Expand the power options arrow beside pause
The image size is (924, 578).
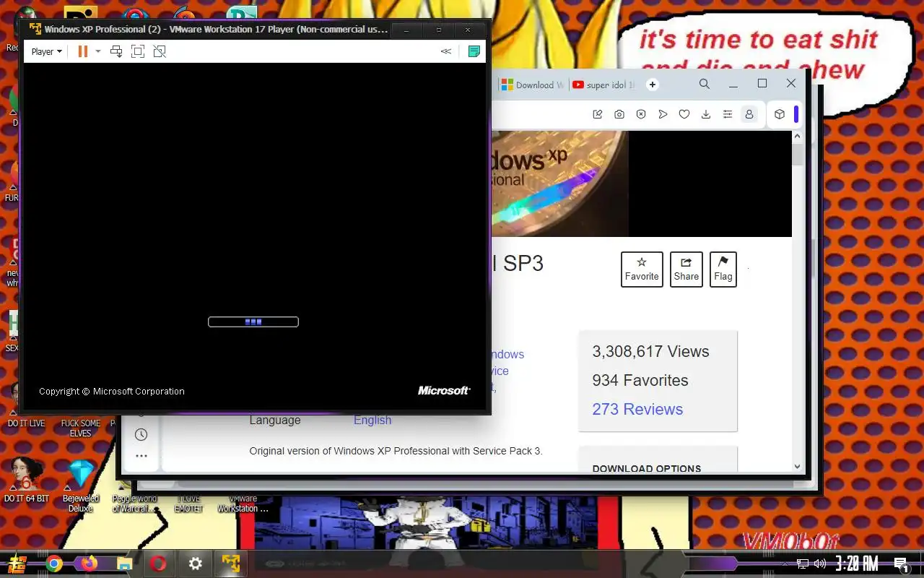tap(97, 51)
